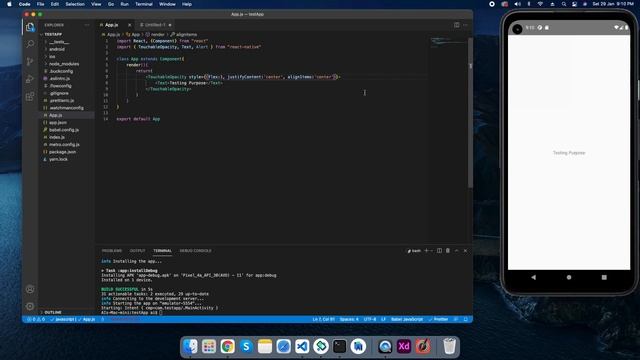Open the Source Control view
Viewport: 640px width, 360px height.
(x=30, y=62)
